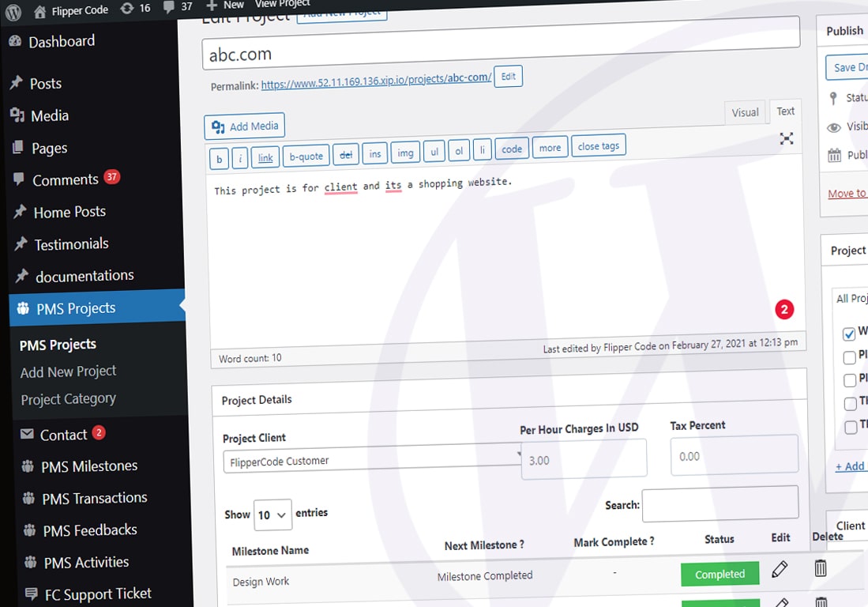This screenshot has width=868, height=607.
Task: Open the Show 10 entries dropdown
Action: [272, 515]
